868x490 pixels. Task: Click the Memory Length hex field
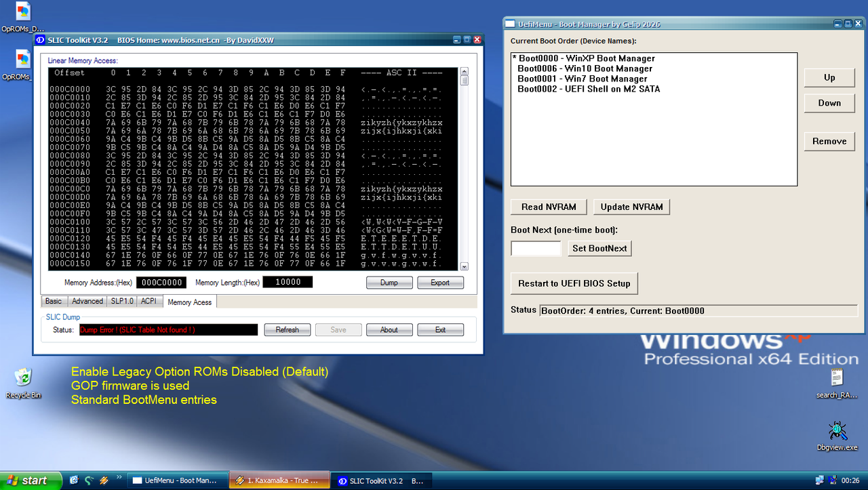click(x=288, y=282)
